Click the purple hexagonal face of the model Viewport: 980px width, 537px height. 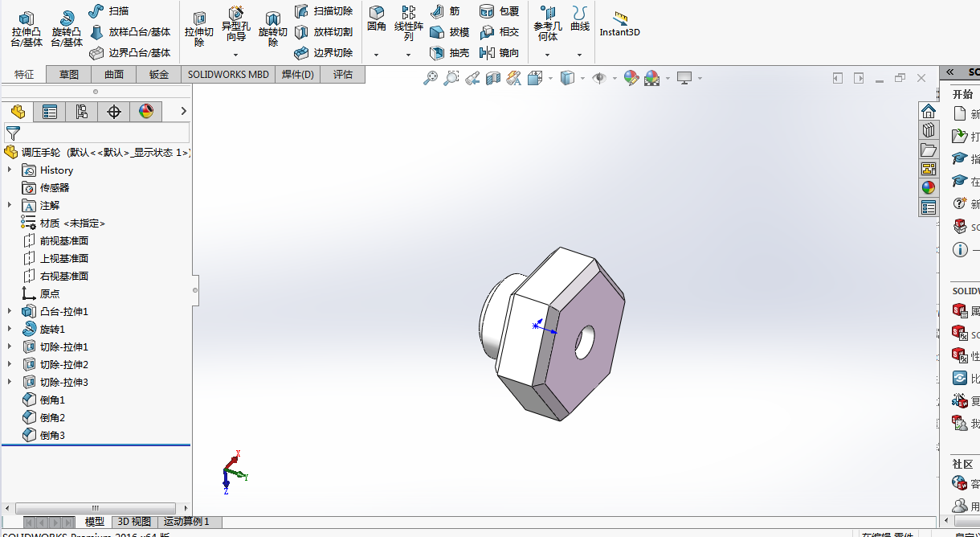585,342
